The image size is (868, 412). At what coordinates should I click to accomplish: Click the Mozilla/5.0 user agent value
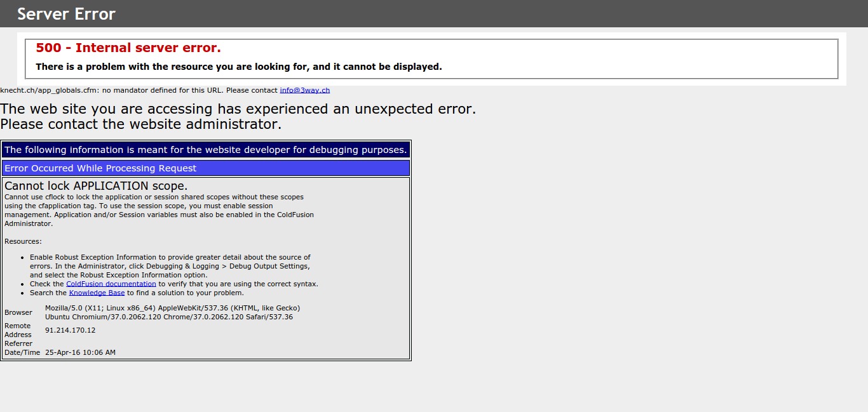point(172,312)
